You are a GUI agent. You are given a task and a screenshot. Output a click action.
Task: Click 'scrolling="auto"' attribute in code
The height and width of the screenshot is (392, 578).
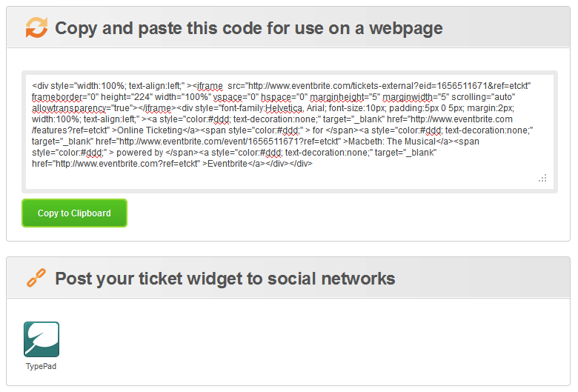click(483, 97)
